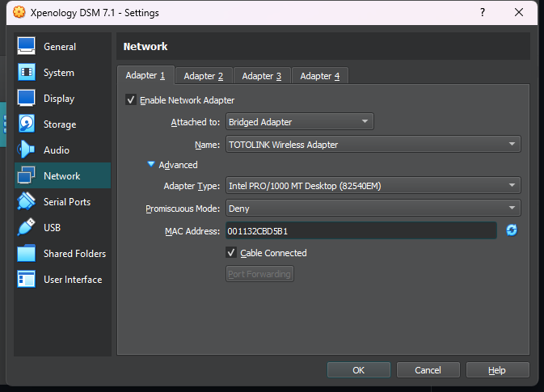Collapse the Advanced section triangle
Screen dimensions: 544x392
tap(151, 164)
